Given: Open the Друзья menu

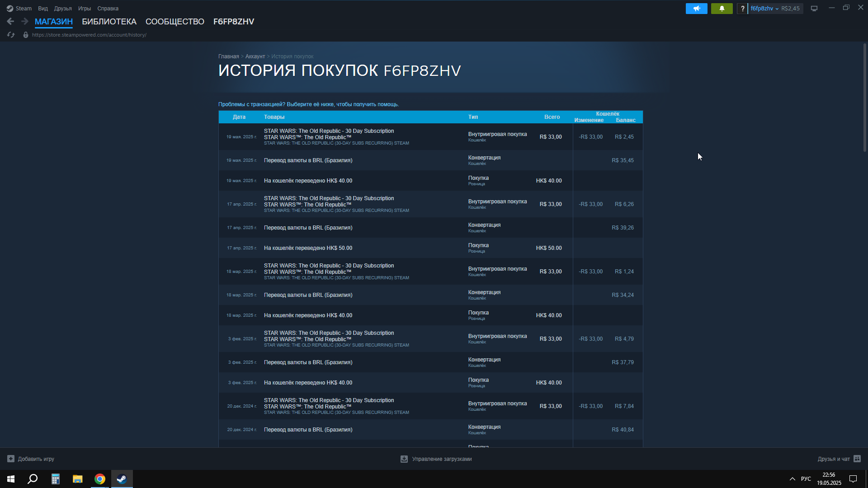Looking at the screenshot, I should click(63, 9).
